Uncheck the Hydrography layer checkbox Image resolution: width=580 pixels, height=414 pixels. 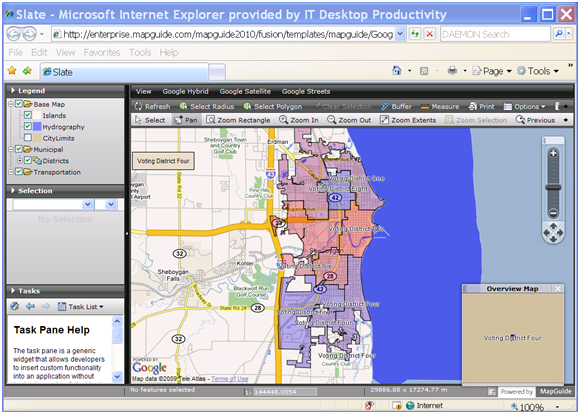point(28,127)
